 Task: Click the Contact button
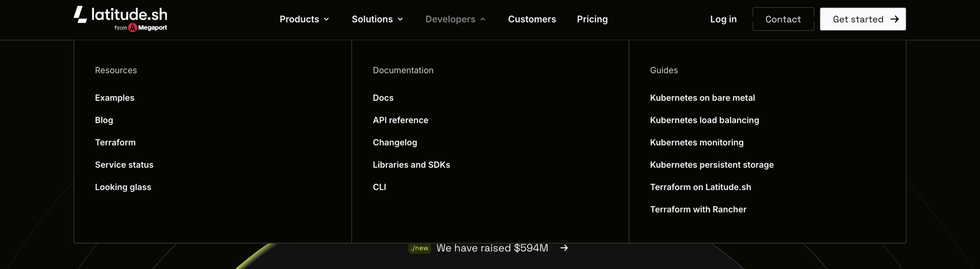pyautogui.click(x=783, y=19)
